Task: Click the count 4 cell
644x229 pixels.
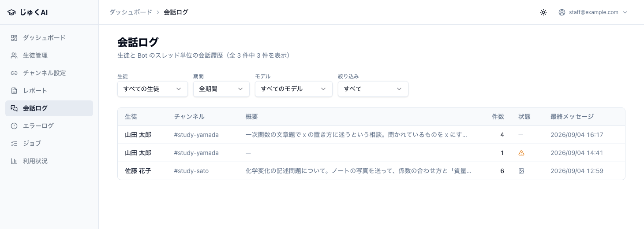Action: (502, 135)
